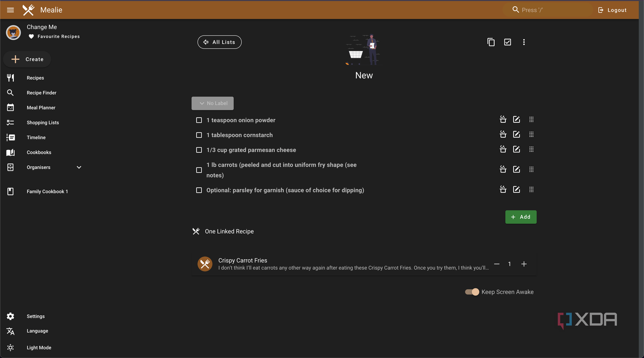Screen dimensions: 644x358
Task: Expand the Organisers submenu chevron
Action: (x=79, y=167)
